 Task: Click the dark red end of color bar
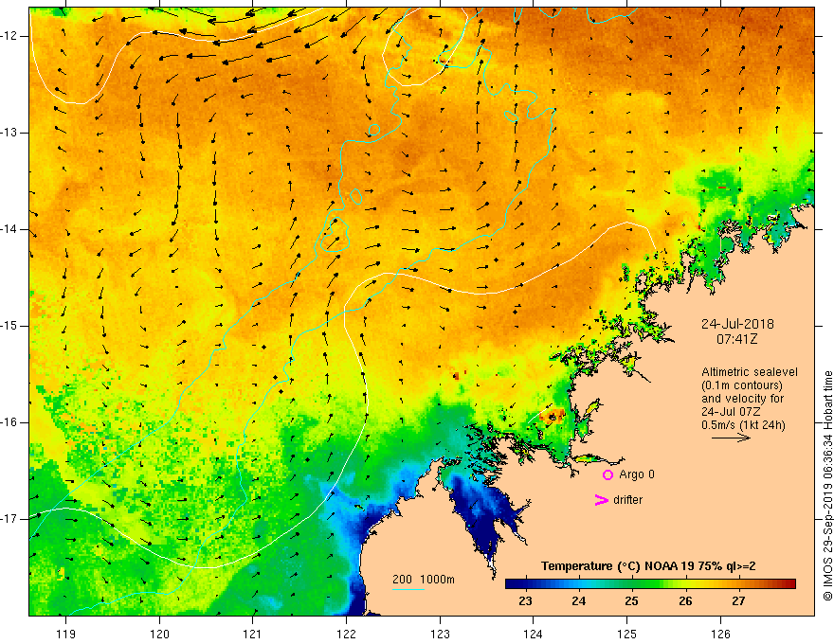(790, 584)
